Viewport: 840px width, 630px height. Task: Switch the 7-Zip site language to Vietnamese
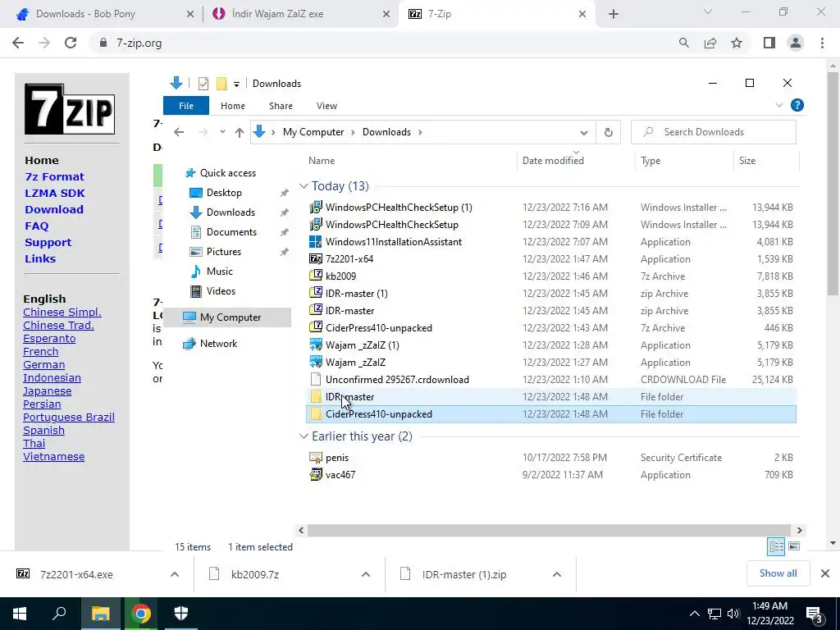(53, 456)
